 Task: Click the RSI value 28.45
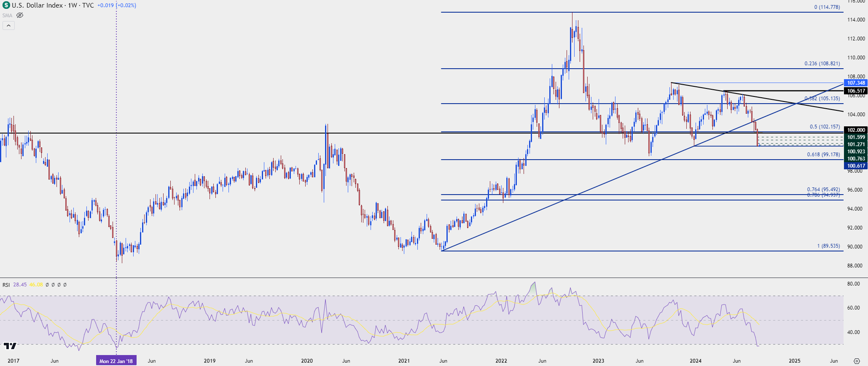point(20,285)
